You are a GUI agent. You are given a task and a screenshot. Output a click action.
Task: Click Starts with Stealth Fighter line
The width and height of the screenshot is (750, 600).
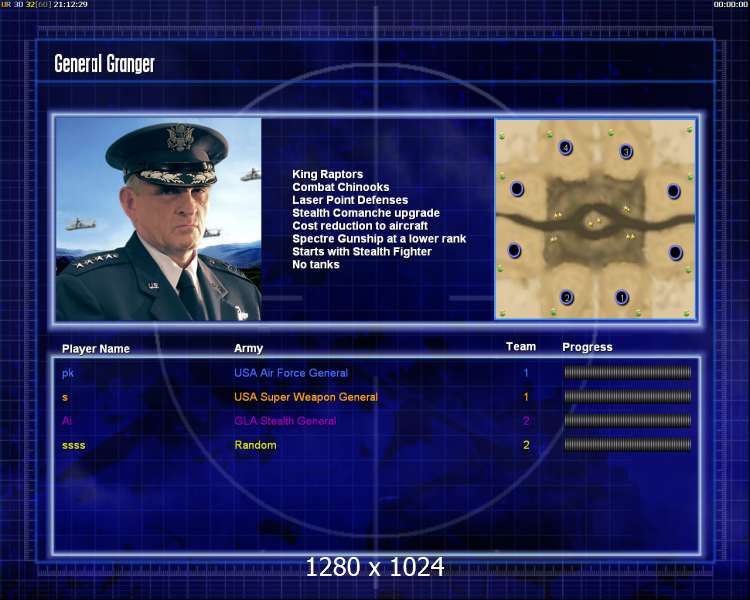[x=362, y=252]
